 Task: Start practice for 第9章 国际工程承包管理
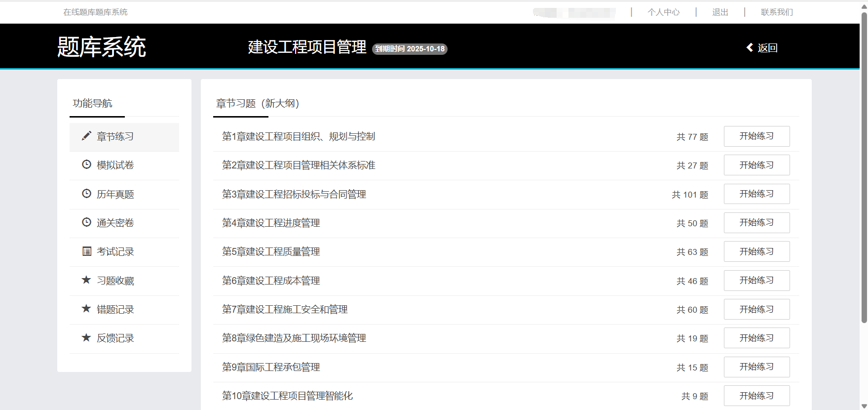tap(756, 367)
